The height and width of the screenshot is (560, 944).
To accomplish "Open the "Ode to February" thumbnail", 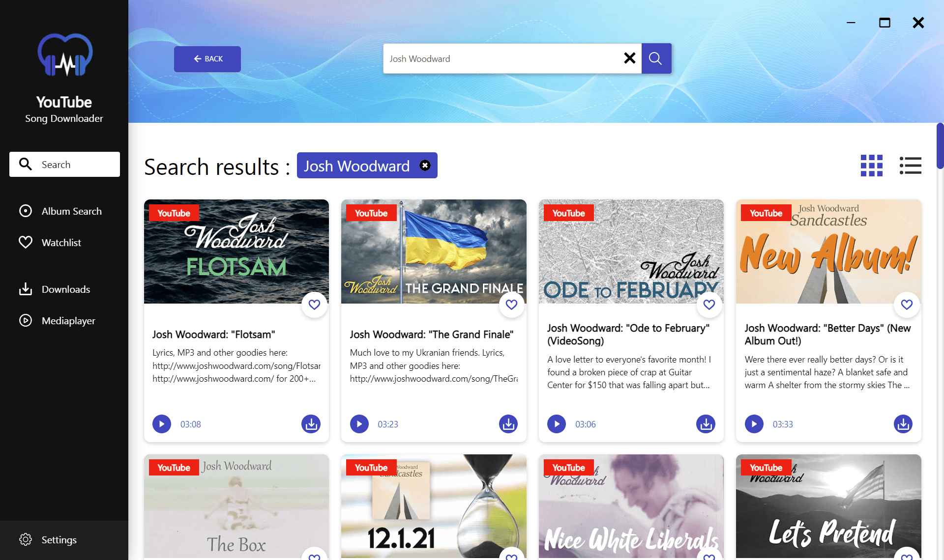I will 631,252.
